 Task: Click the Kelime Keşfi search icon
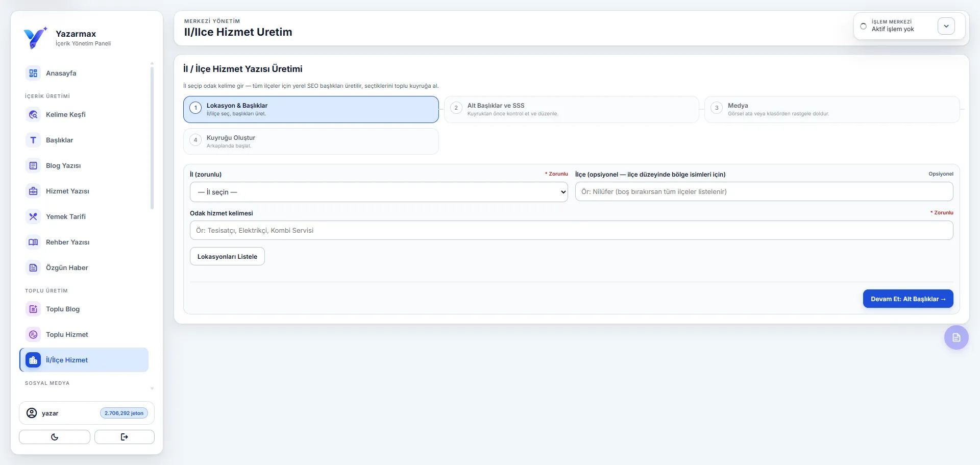33,115
